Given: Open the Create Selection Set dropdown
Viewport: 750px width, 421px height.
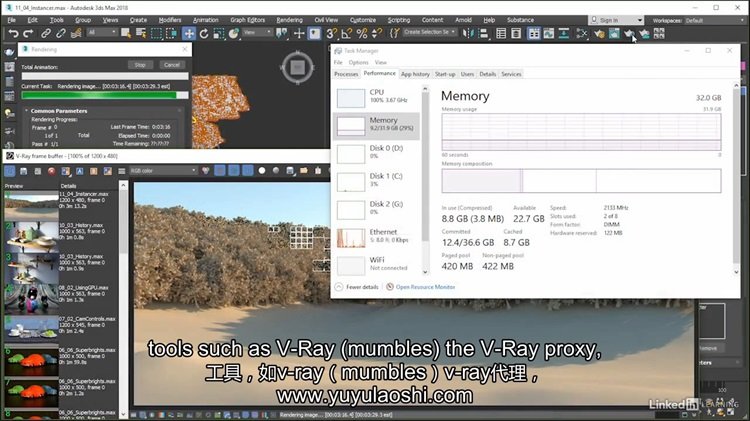Looking at the screenshot, I should click(430, 32).
